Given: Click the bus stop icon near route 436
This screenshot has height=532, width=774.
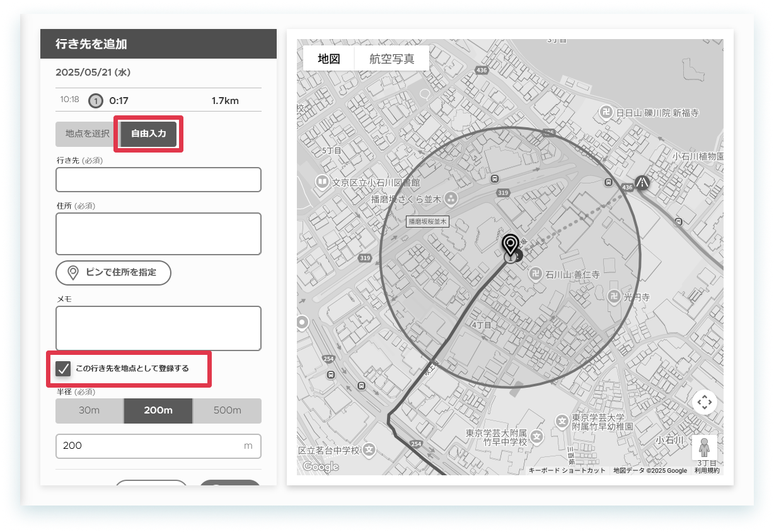Looking at the screenshot, I should tap(608, 182).
